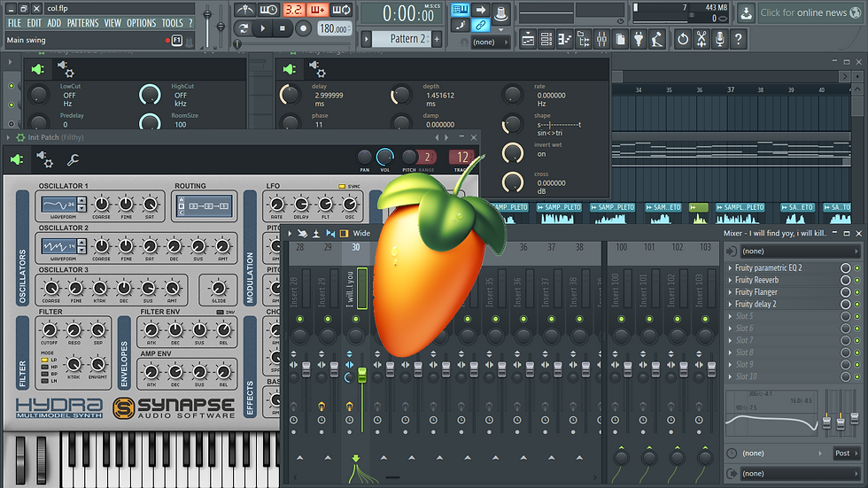Toggle Fruity parametric EQ 2 enable LED
This screenshot has width=868, height=488.
[x=857, y=267]
